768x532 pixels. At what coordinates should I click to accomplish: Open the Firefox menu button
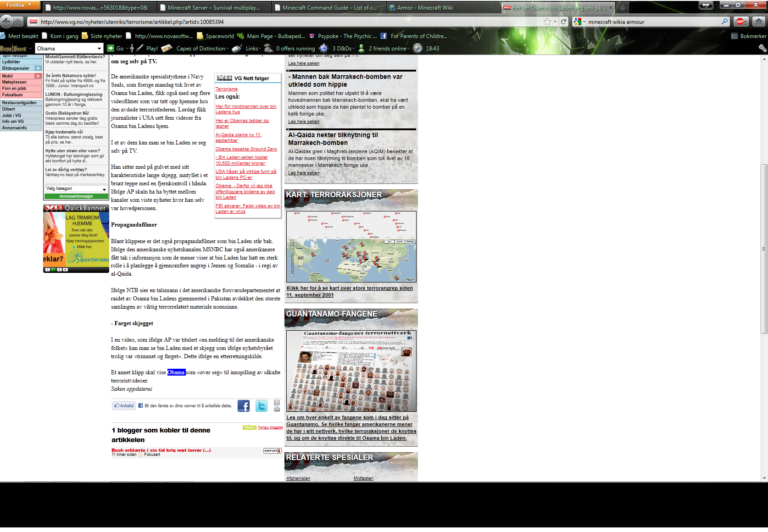pos(19,5)
